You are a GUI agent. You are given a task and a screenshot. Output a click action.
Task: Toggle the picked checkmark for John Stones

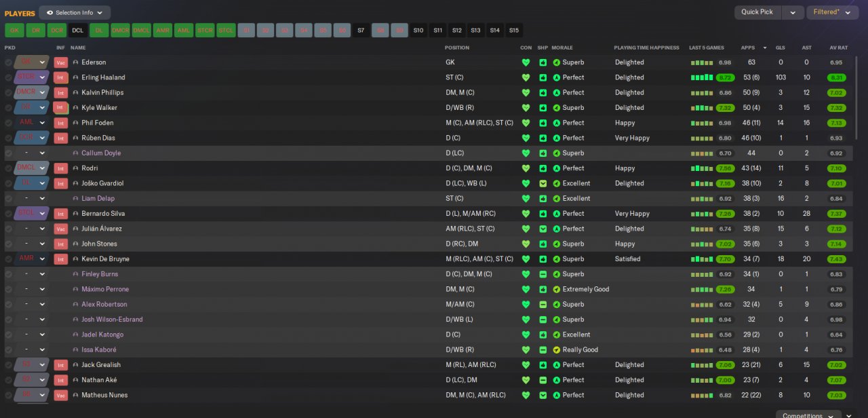pyautogui.click(x=8, y=244)
